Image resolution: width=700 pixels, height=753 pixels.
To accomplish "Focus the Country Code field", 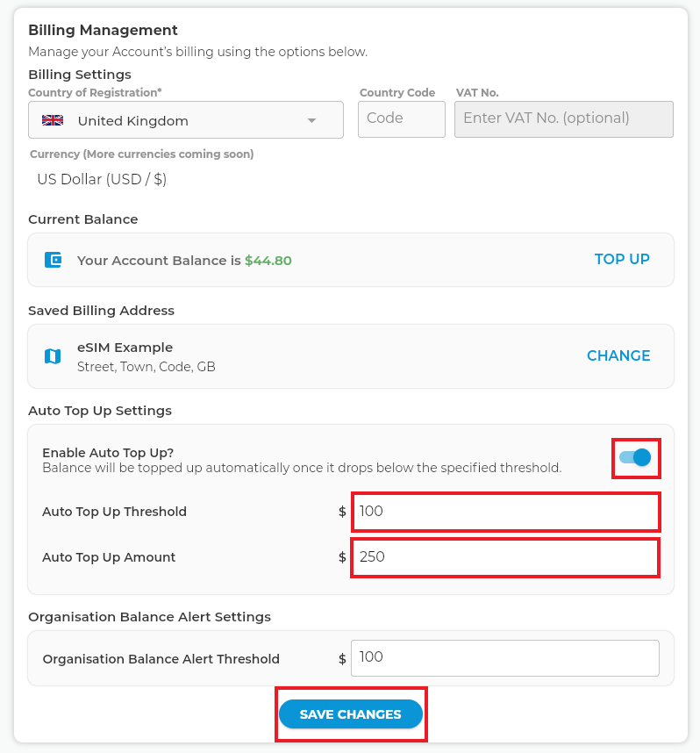I will 401,118.
